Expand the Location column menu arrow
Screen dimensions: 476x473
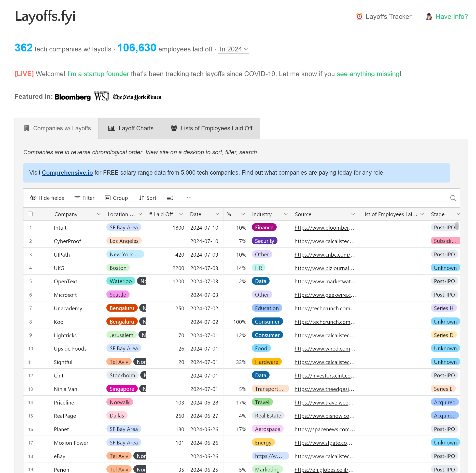140,214
